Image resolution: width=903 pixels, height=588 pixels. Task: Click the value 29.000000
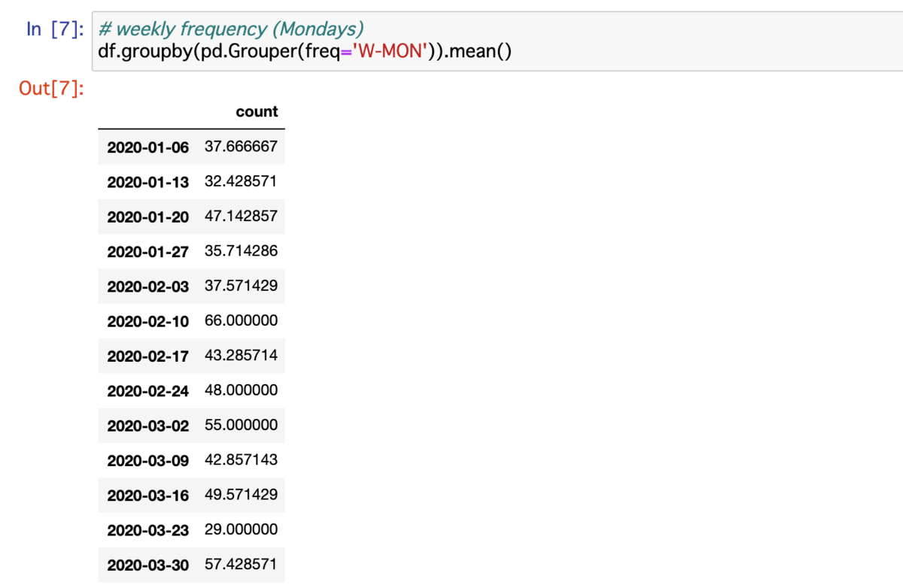pos(241,529)
